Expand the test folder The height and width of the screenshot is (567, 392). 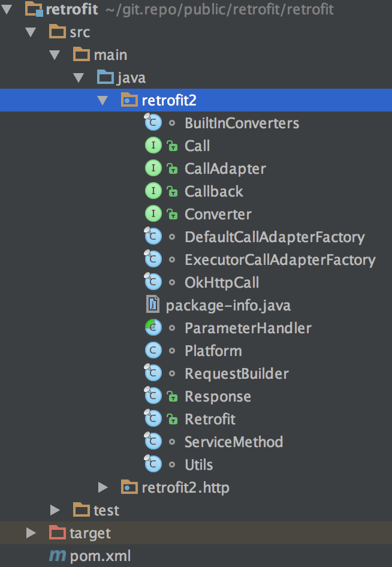[x=55, y=510]
